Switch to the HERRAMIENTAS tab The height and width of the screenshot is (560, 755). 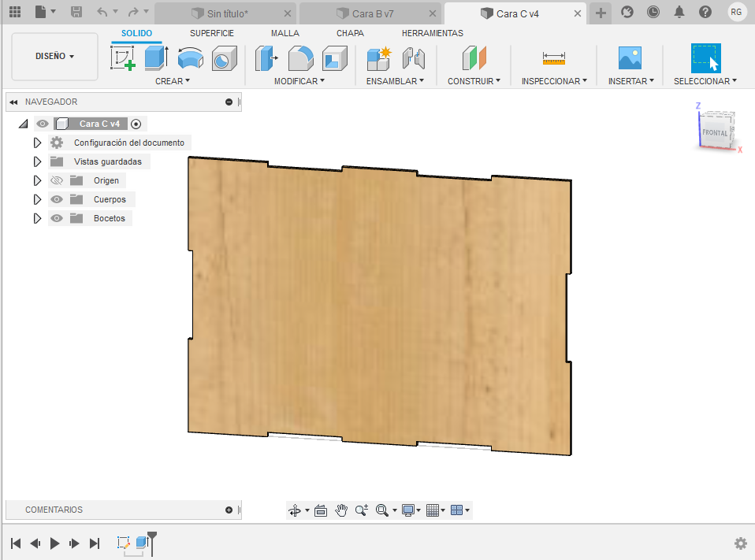[433, 33]
